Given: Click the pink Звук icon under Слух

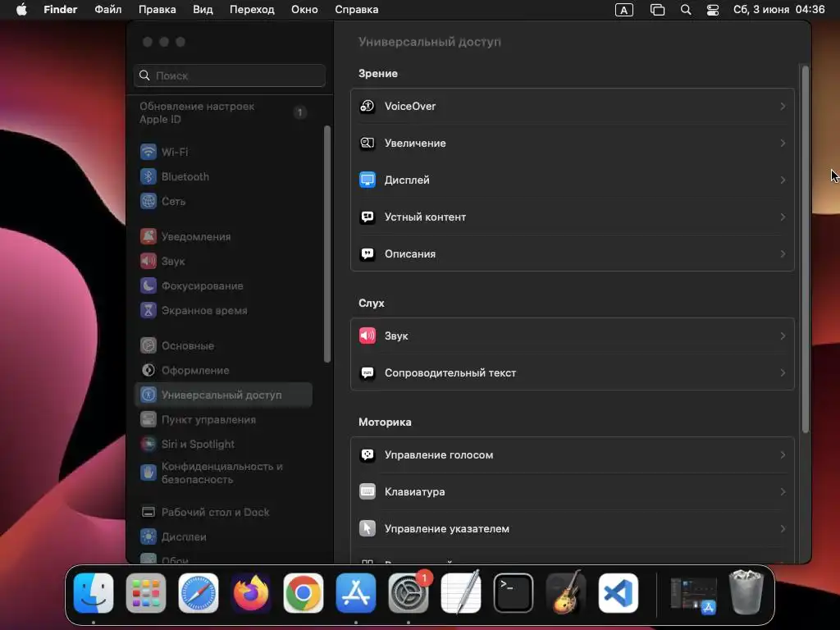Looking at the screenshot, I should pyautogui.click(x=367, y=336).
